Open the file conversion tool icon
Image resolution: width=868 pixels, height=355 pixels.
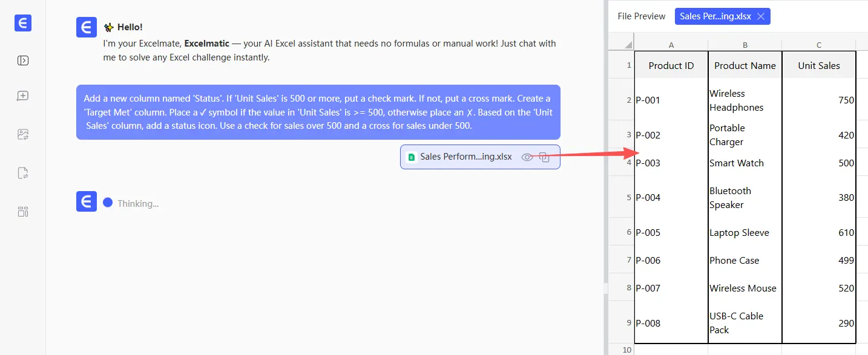(x=23, y=174)
